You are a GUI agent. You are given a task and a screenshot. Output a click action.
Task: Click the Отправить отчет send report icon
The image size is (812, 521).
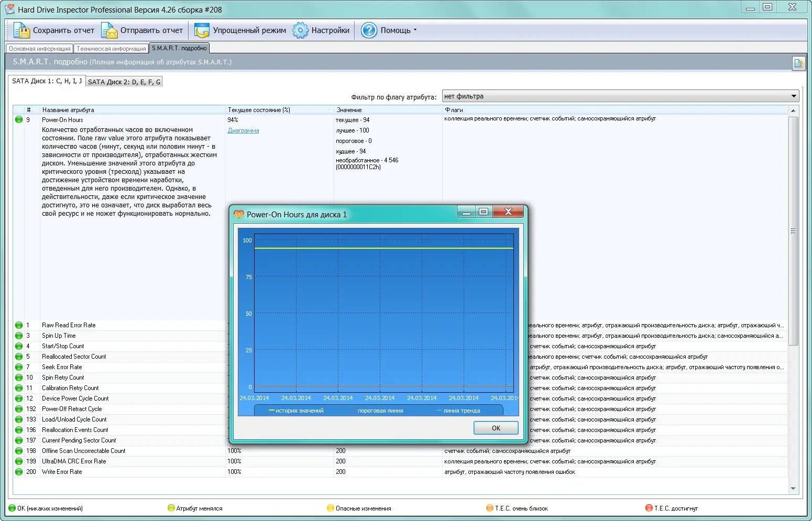pos(109,30)
